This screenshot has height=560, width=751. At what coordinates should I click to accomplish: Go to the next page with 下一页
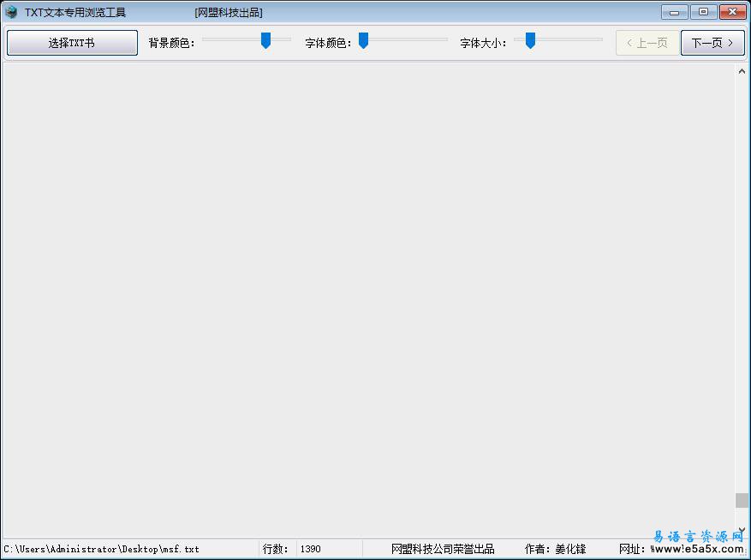coord(712,43)
